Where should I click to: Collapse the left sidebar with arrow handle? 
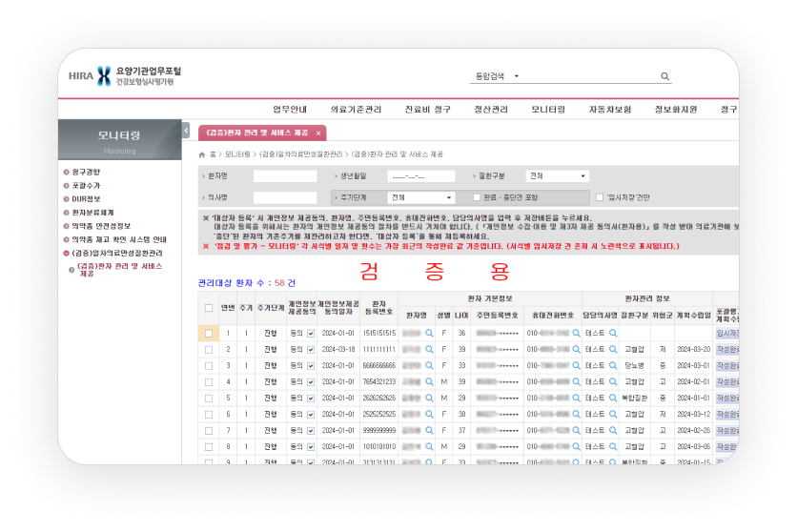[x=186, y=131]
